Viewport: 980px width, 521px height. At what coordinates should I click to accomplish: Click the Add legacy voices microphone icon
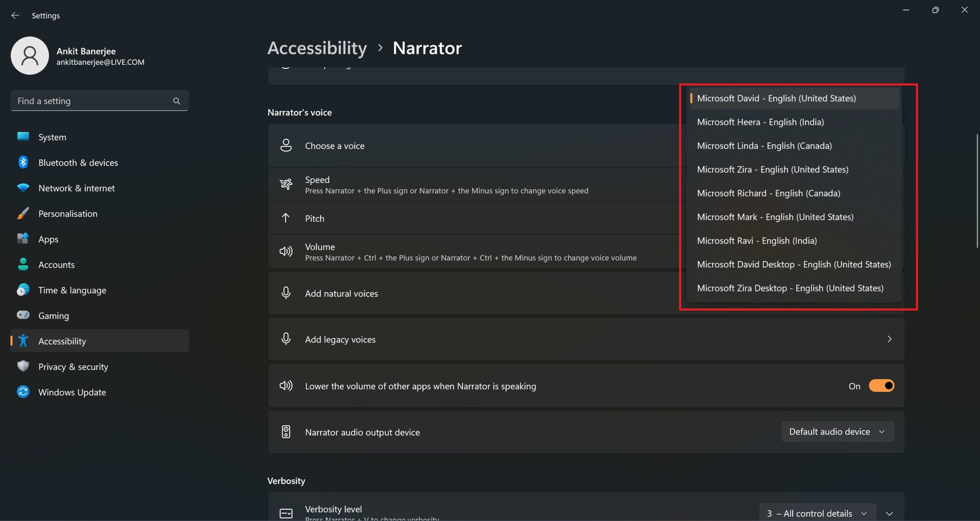286,339
